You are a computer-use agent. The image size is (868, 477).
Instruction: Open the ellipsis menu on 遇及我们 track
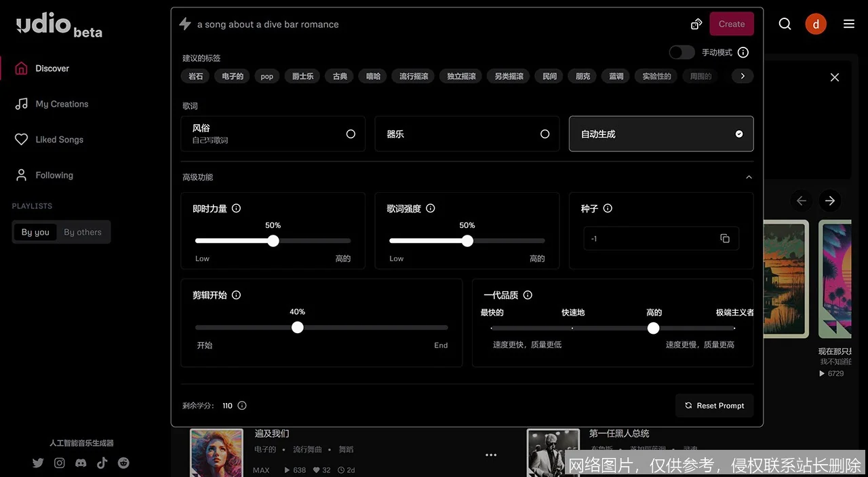pyautogui.click(x=491, y=455)
